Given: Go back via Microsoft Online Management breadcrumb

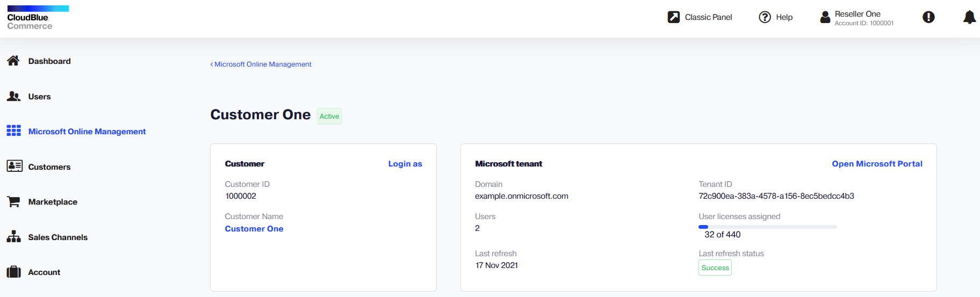Looking at the screenshot, I should point(261,64).
